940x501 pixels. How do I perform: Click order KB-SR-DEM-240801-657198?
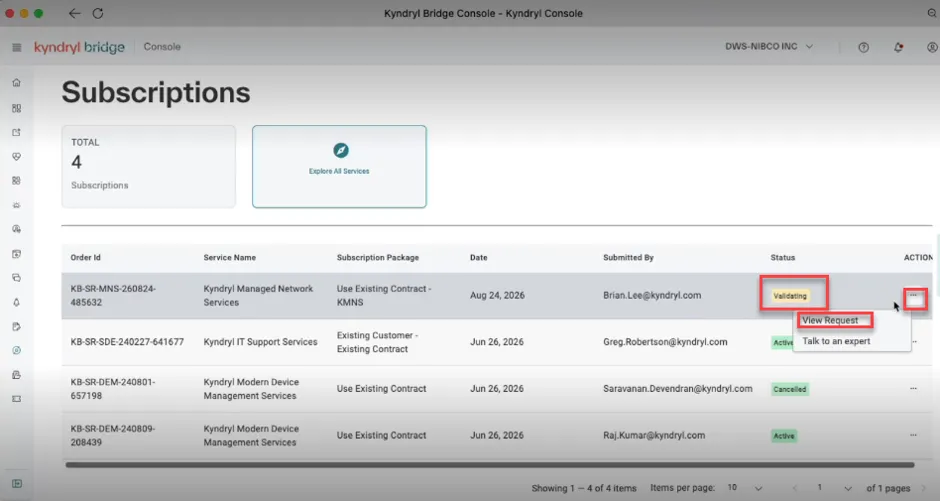pos(113,389)
